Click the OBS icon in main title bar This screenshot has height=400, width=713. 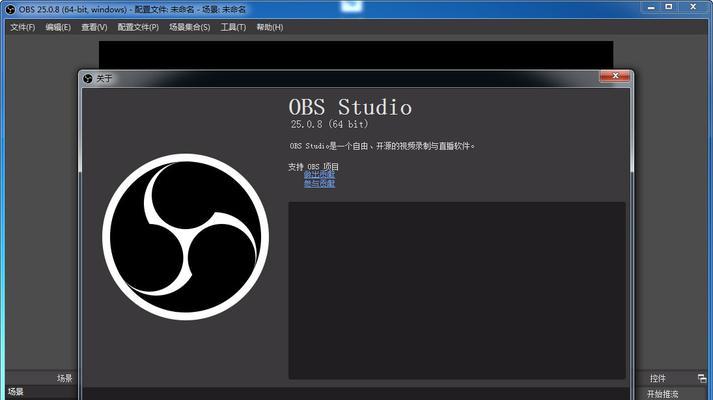[x=10, y=10]
